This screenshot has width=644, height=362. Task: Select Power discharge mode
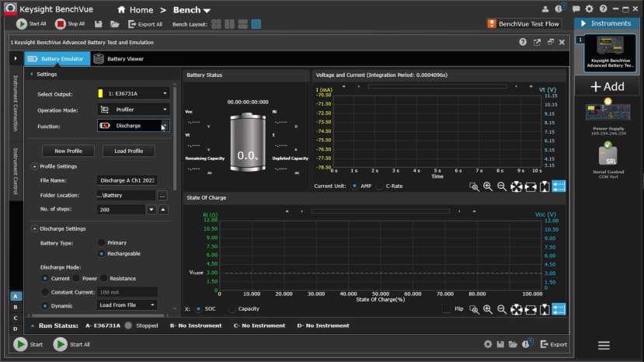pyautogui.click(x=76, y=279)
